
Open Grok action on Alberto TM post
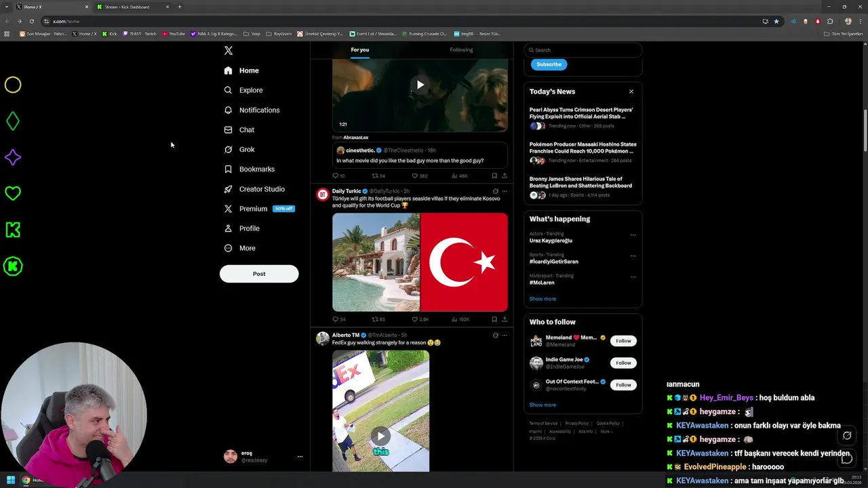(496, 335)
